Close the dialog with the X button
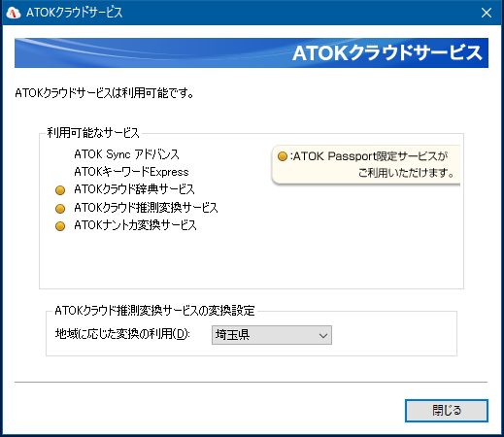The image size is (504, 437). pos(487,13)
